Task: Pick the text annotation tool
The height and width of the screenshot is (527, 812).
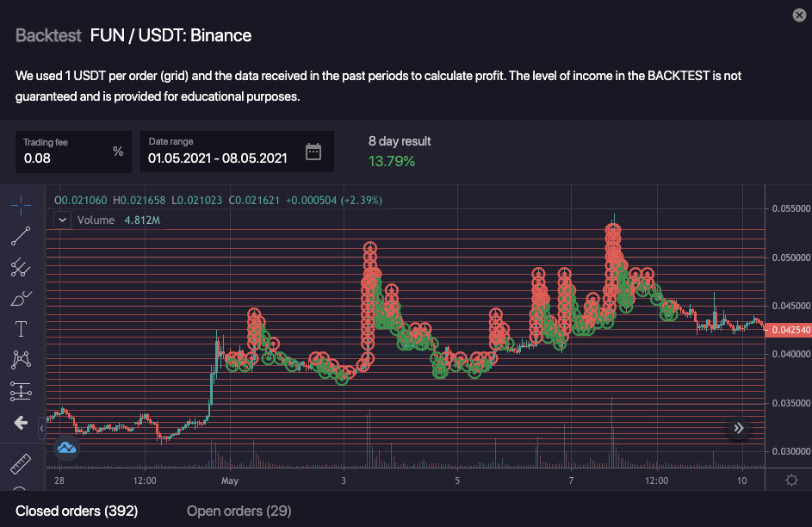Action: [x=21, y=329]
